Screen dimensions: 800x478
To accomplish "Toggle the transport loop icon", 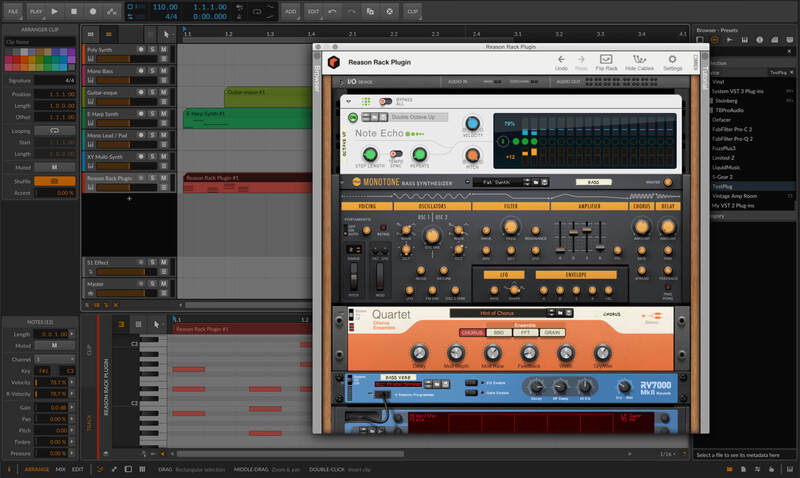I will (257, 11).
